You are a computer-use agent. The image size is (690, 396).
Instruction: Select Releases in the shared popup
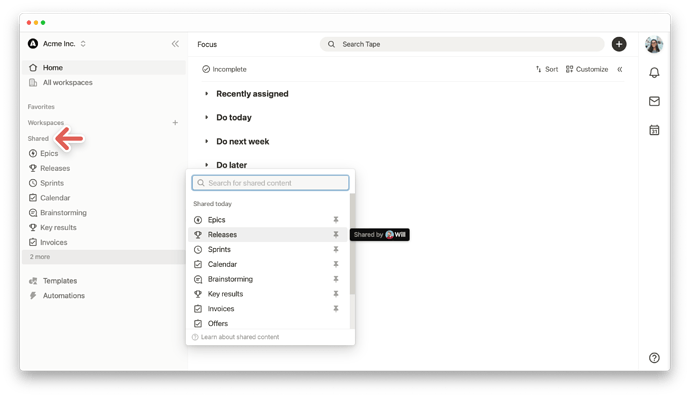(x=268, y=235)
